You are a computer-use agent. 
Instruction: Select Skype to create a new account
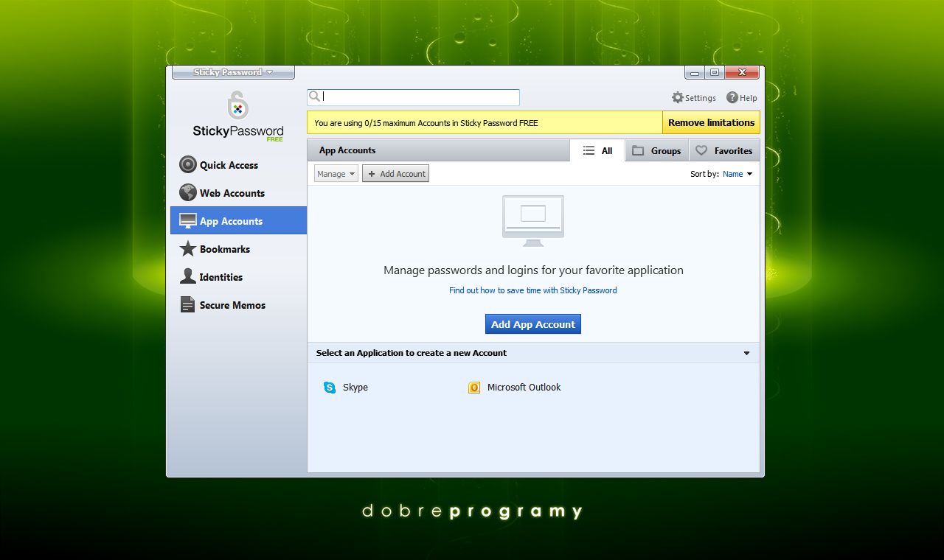346,388
